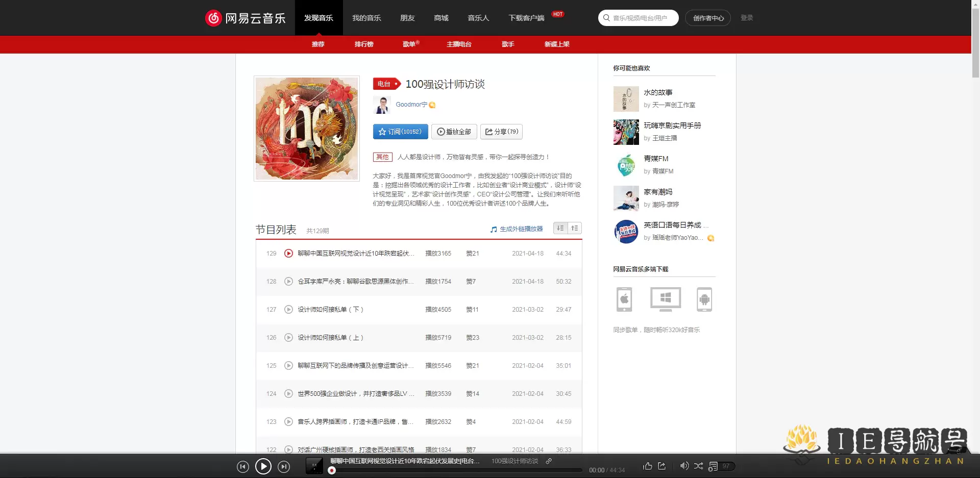Click the Goodmor宁 creator avatar
The width and height of the screenshot is (980, 478).
click(x=382, y=105)
